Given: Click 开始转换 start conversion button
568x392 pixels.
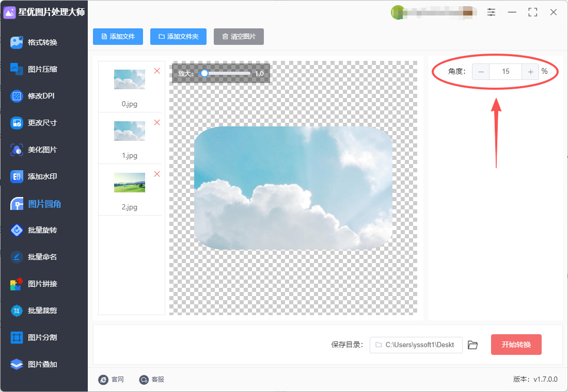Looking at the screenshot, I should pyautogui.click(x=516, y=345).
